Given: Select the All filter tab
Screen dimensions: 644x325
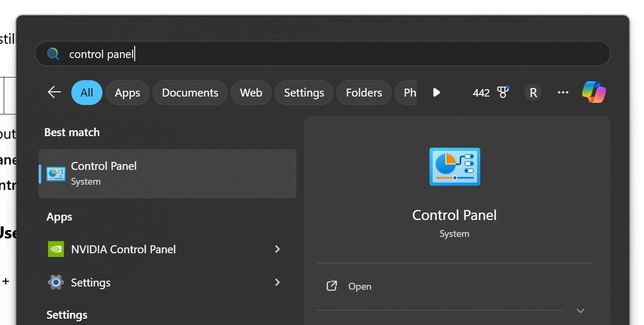Looking at the screenshot, I should 87,92.
